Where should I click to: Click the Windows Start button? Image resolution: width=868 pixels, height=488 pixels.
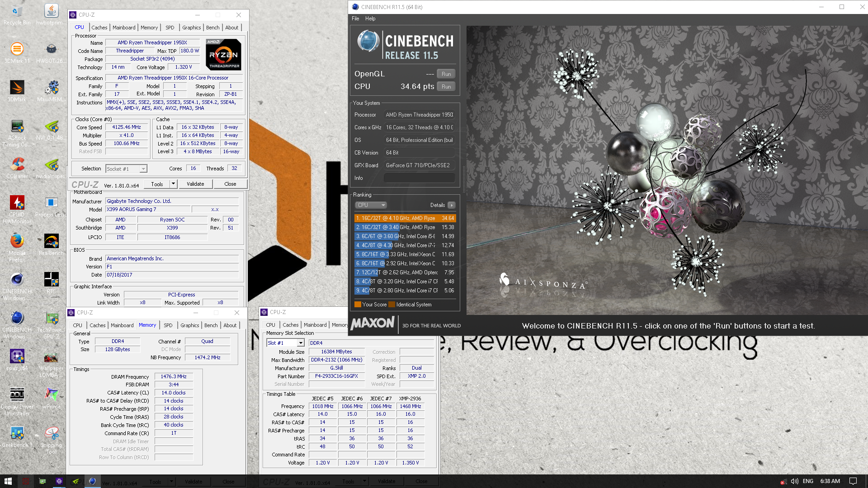click(8, 481)
